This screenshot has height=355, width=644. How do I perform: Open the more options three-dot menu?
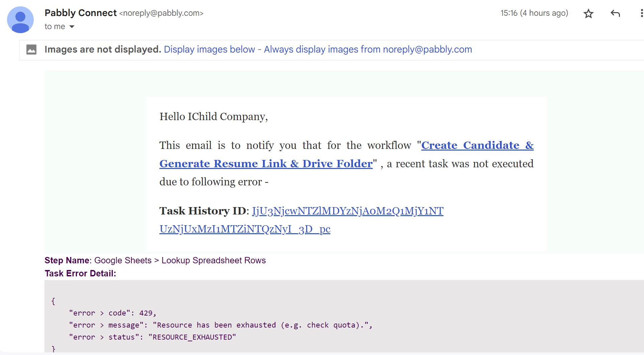(641, 13)
